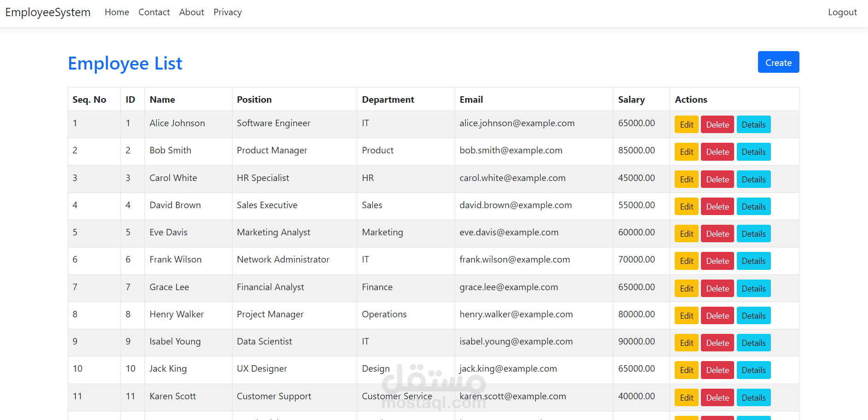View details for Isabel Young

point(753,343)
